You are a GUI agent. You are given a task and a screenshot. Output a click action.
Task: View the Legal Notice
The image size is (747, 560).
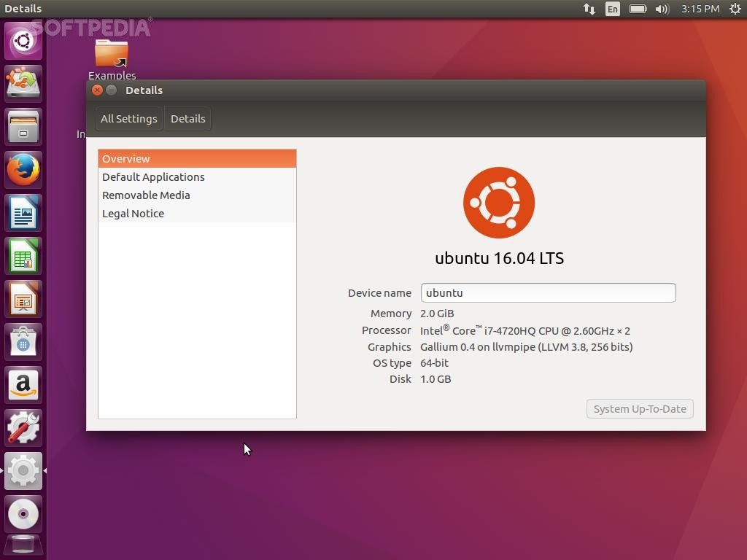pyautogui.click(x=133, y=213)
